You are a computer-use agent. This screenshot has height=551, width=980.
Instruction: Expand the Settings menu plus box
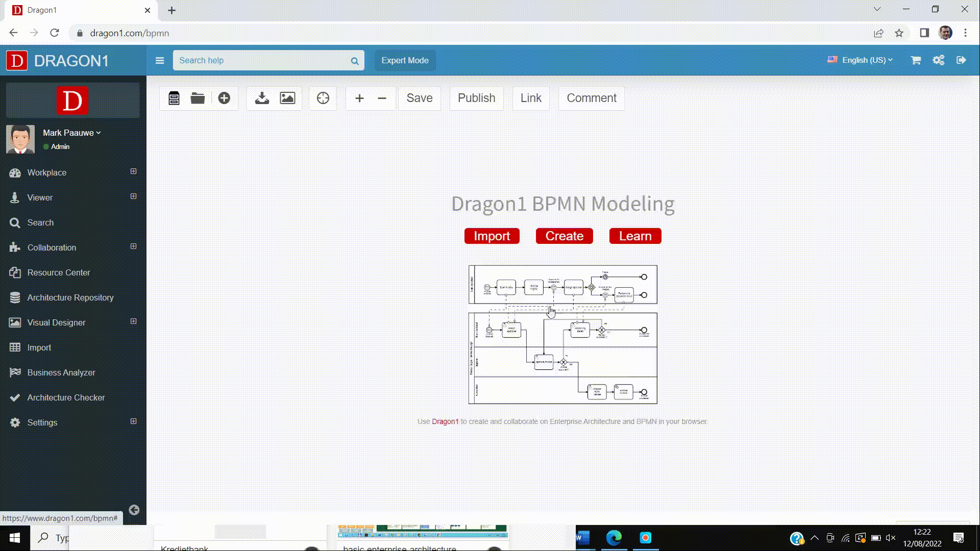point(134,421)
